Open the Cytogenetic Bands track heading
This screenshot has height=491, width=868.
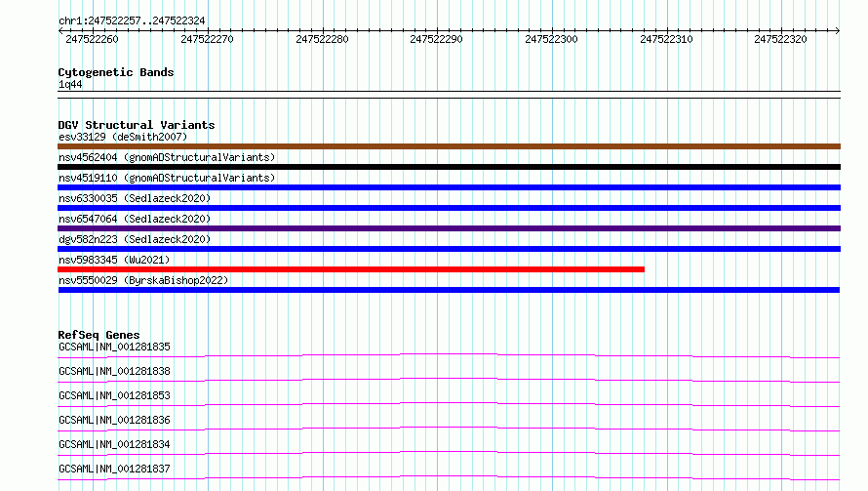pos(116,72)
